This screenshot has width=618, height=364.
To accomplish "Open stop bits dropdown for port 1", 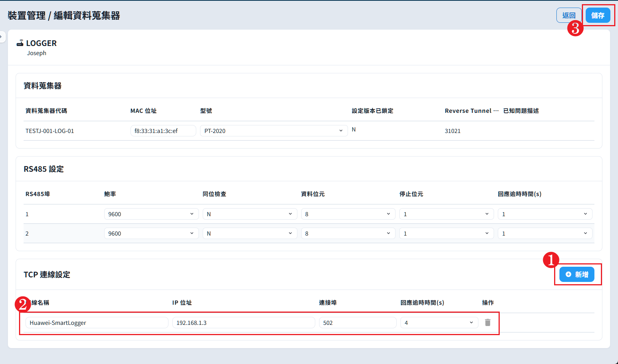I will (x=446, y=214).
